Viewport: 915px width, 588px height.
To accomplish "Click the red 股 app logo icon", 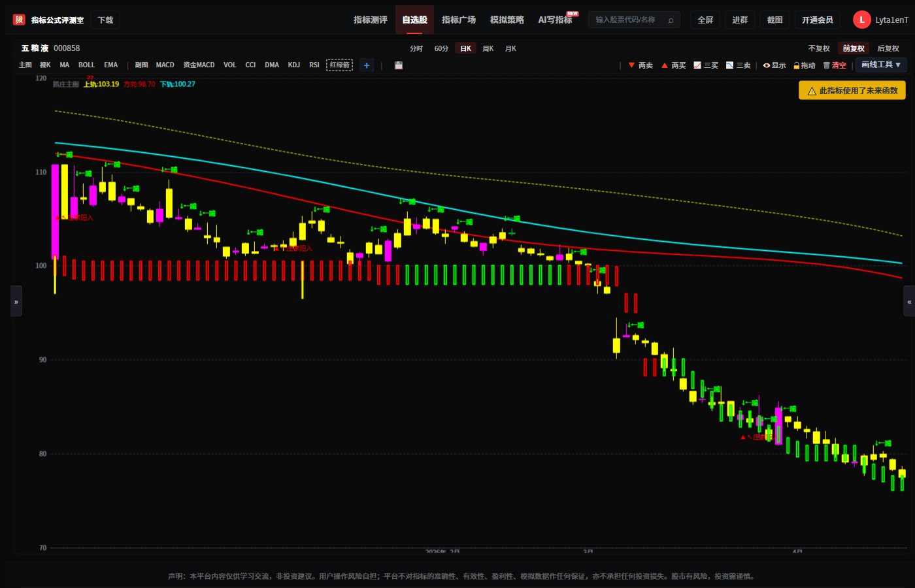I will (19, 20).
